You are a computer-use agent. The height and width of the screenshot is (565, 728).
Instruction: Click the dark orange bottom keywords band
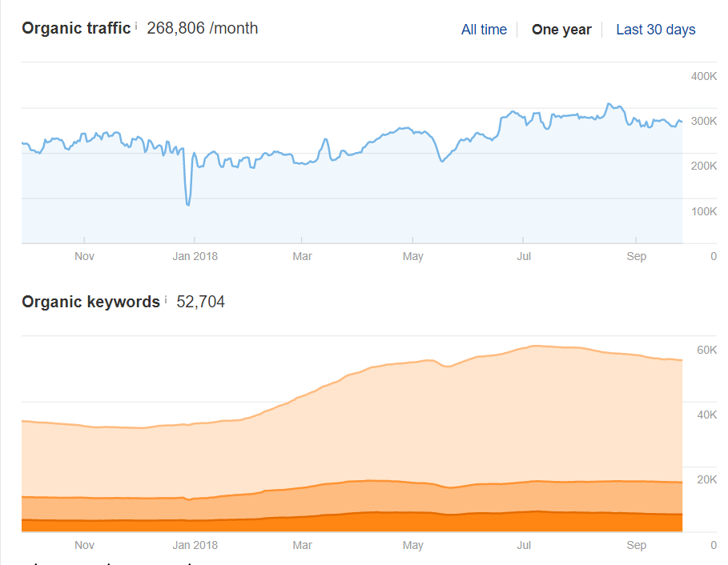tap(352, 523)
